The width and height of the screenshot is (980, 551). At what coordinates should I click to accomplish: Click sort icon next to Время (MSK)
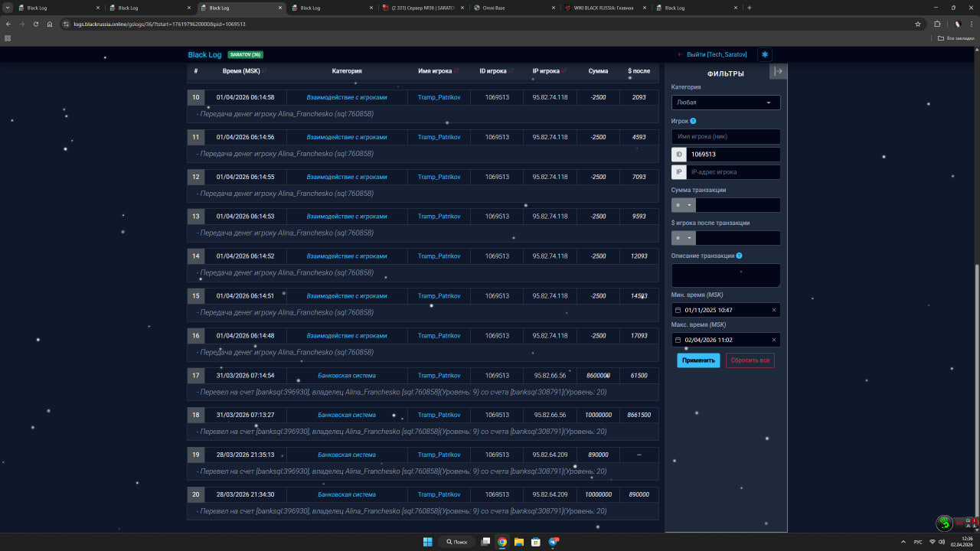click(266, 71)
